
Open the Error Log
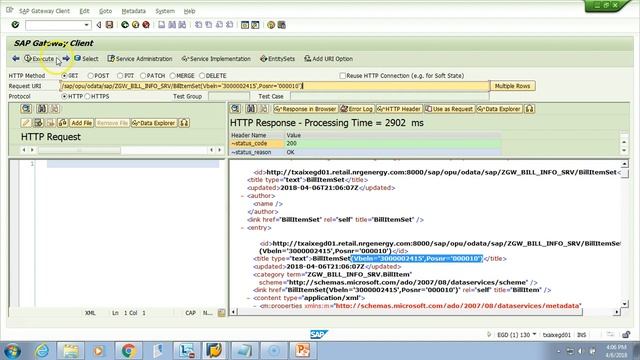tap(357, 109)
